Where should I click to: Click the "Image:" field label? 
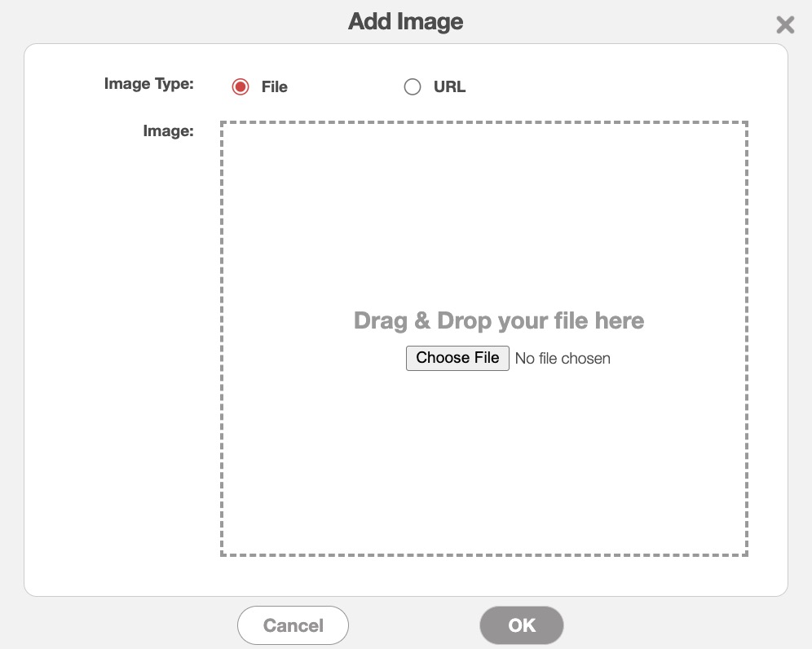(169, 130)
